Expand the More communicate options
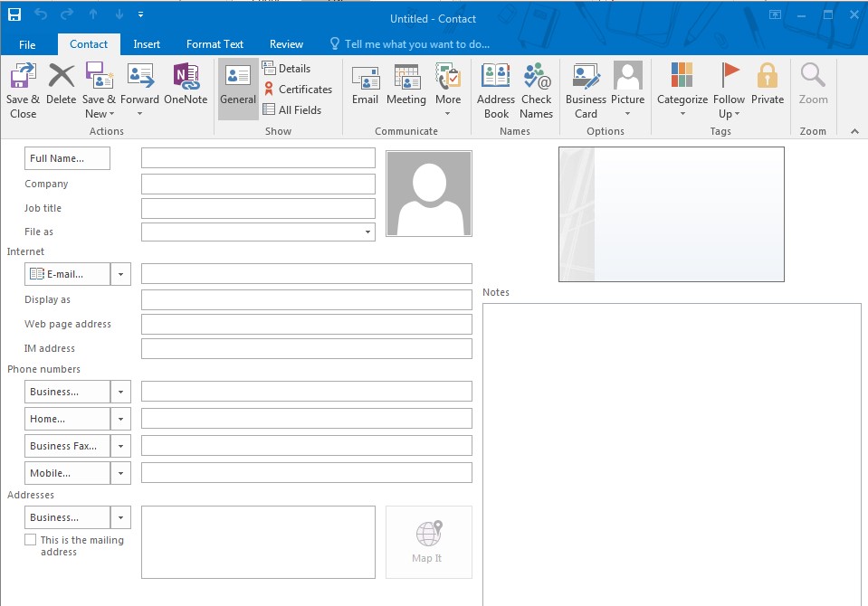The height and width of the screenshot is (606, 868). 448,90
